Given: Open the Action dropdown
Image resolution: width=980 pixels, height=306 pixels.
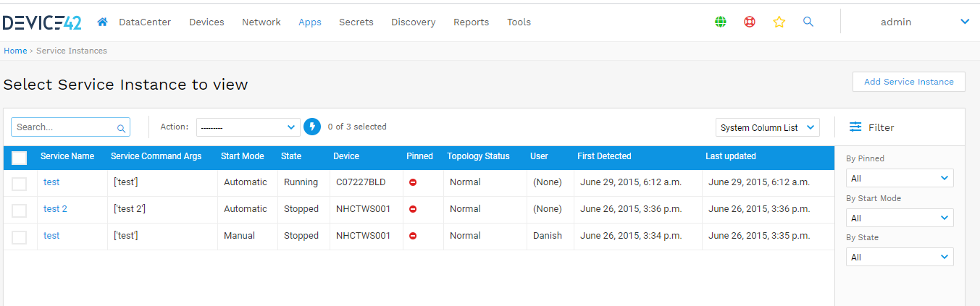Looking at the screenshot, I should point(248,127).
